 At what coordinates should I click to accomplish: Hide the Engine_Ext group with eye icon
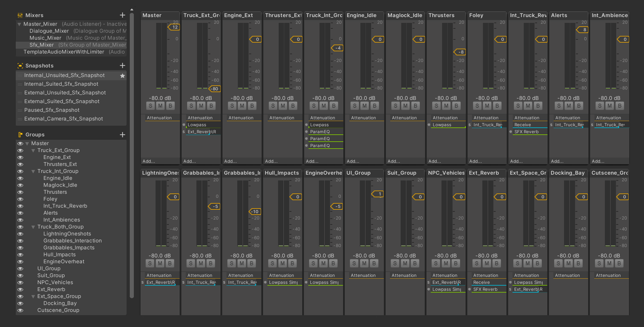pos(20,157)
